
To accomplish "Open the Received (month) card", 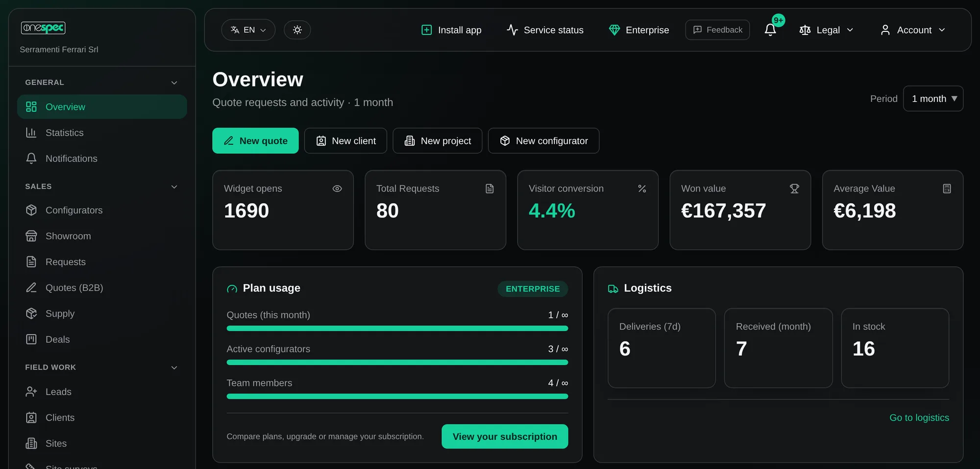I will click(778, 348).
